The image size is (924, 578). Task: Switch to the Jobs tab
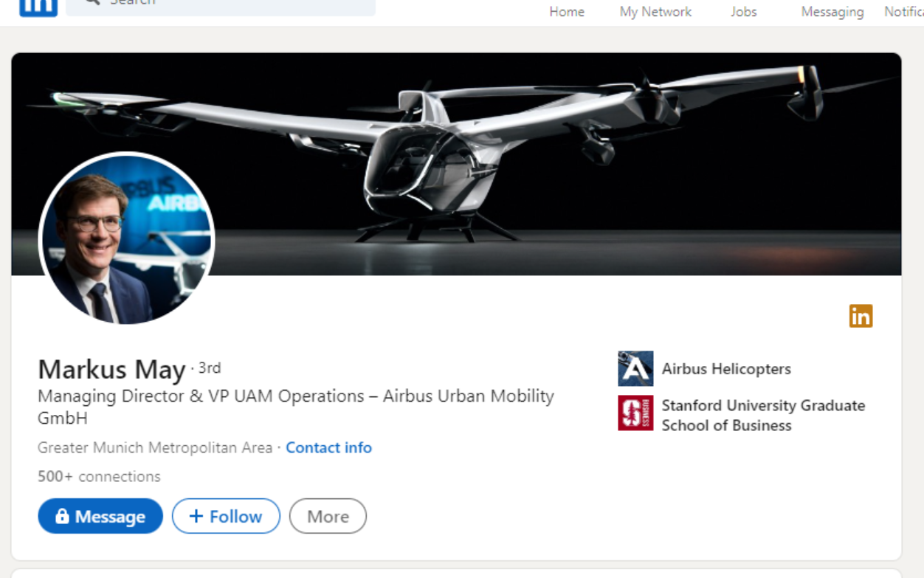point(743,12)
